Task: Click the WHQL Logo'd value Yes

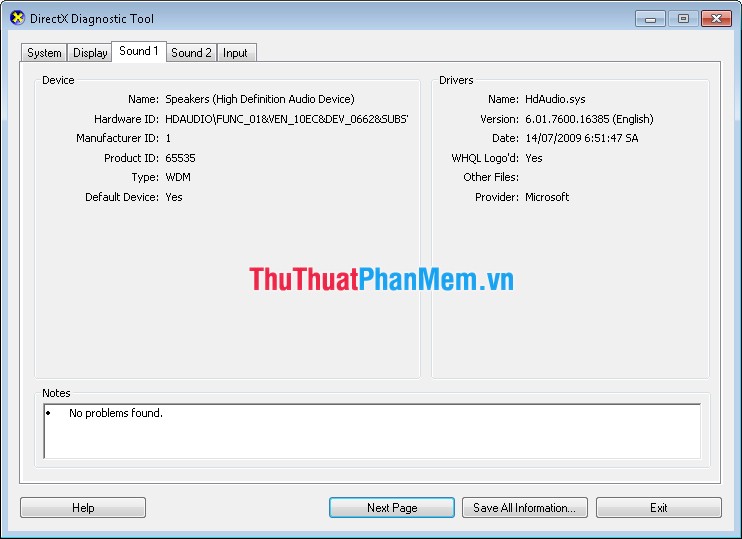Action: 534,158
